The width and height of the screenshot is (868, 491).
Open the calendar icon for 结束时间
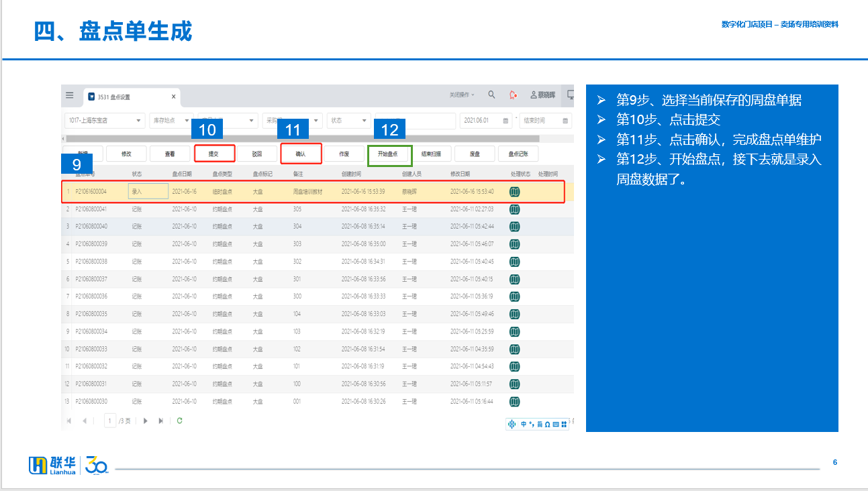pos(565,121)
